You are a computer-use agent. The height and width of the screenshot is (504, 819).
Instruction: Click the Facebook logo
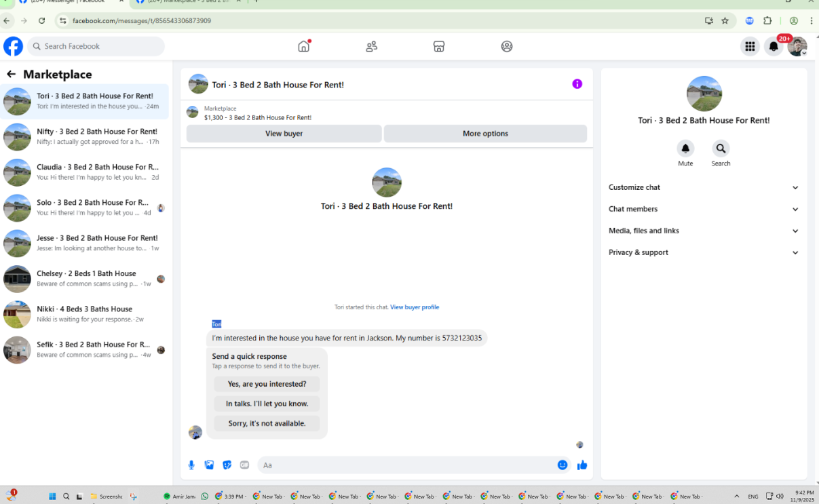pos(14,46)
